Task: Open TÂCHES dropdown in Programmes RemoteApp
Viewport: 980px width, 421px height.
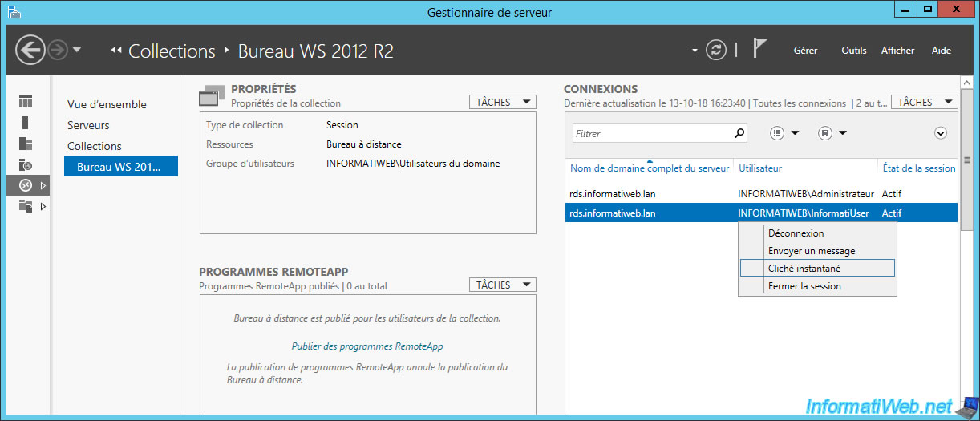Action: click(503, 285)
